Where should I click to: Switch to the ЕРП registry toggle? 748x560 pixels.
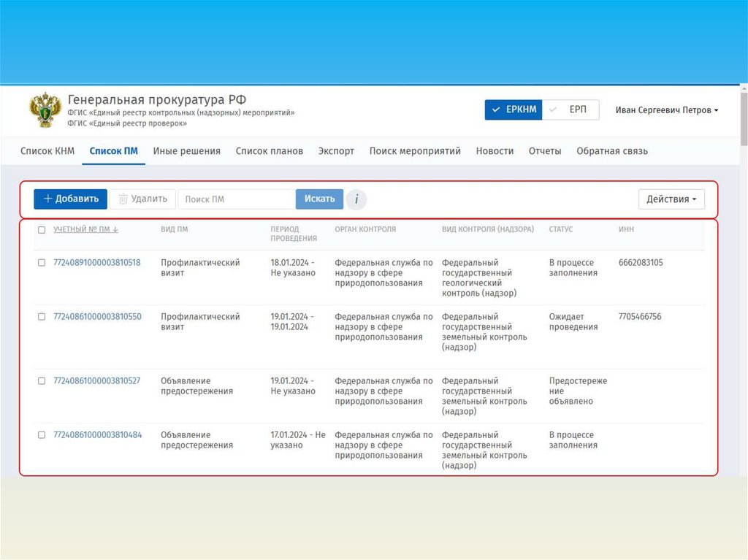pos(571,110)
